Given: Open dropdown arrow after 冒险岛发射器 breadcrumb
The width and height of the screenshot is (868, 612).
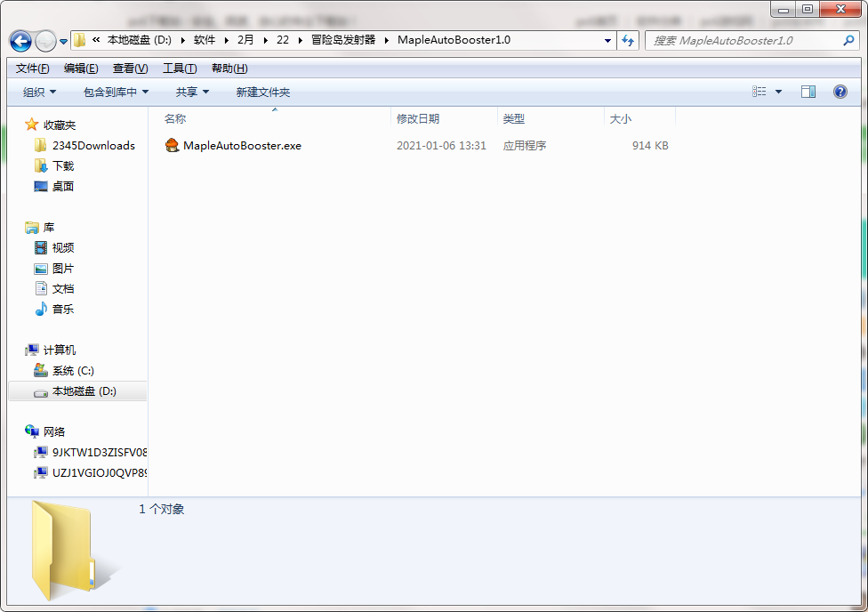Looking at the screenshot, I should 386,40.
